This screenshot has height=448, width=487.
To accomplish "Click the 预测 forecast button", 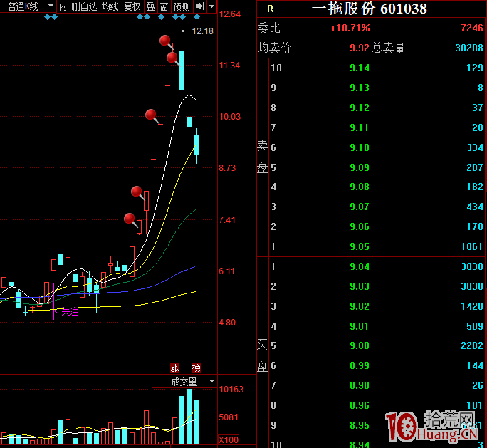I will [182, 6].
